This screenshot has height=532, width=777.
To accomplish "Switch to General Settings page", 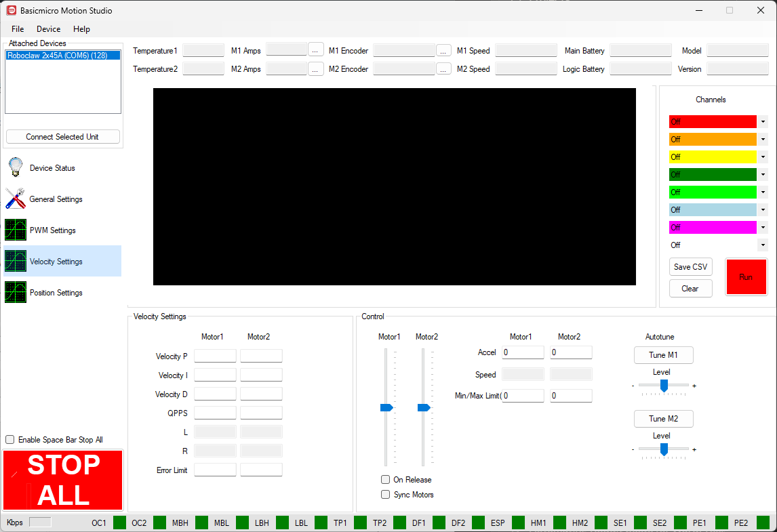I will click(x=62, y=199).
